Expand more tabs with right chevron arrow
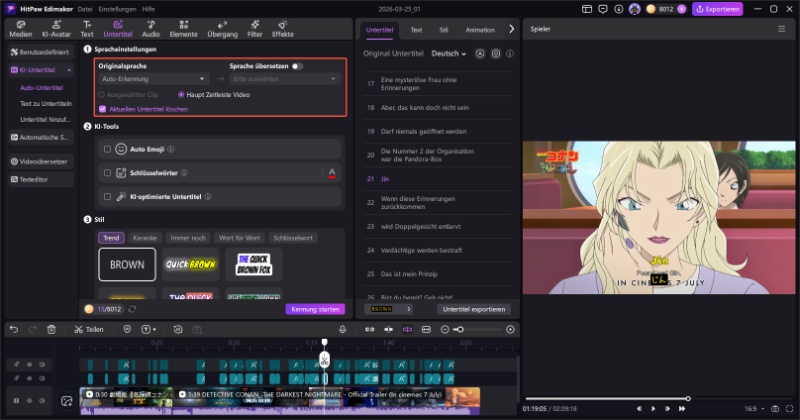Image resolution: width=800 pixels, height=420 pixels. (x=511, y=30)
